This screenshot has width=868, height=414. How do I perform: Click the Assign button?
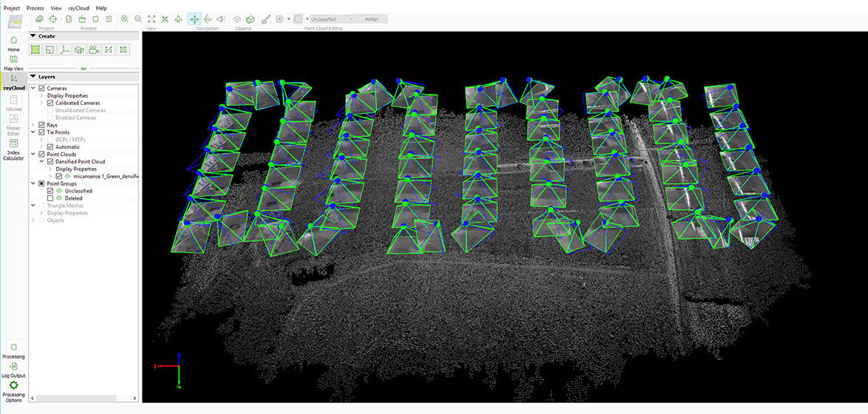point(372,18)
